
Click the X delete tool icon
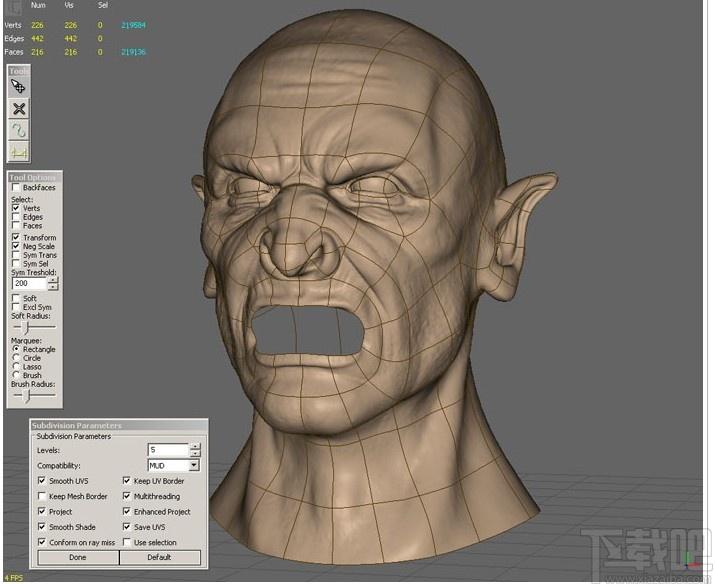point(19,109)
